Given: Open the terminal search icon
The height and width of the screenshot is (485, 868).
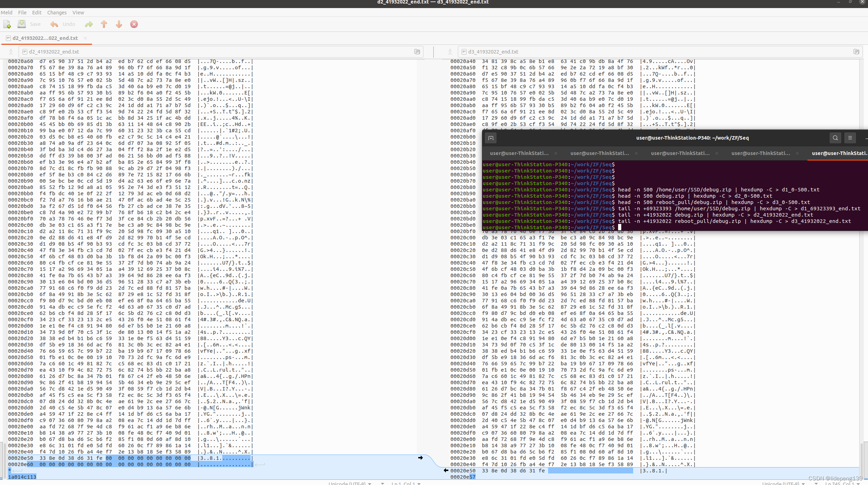Looking at the screenshot, I should coord(835,138).
